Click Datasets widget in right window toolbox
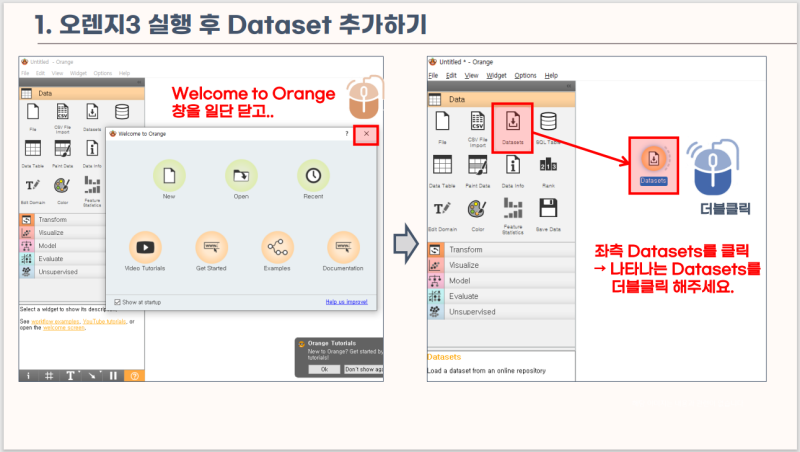The image size is (800, 452). pyautogui.click(x=513, y=128)
